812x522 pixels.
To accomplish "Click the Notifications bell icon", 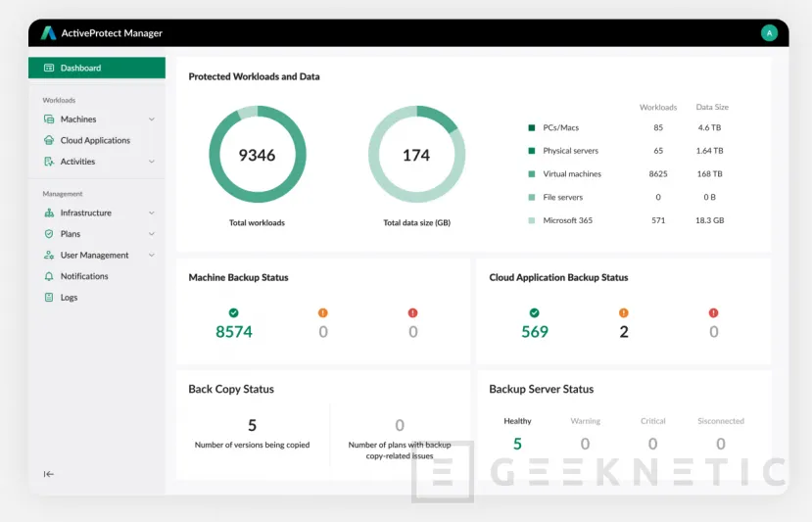I will (49, 276).
